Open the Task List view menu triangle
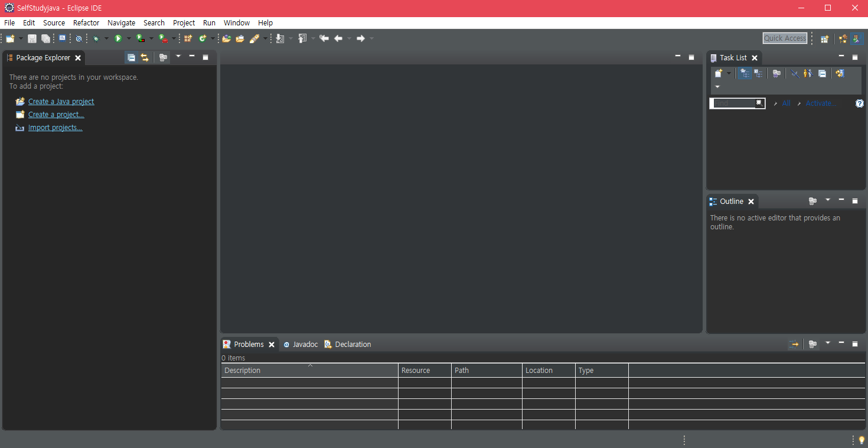Viewport: 868px width, 448px height. point(717,87)
